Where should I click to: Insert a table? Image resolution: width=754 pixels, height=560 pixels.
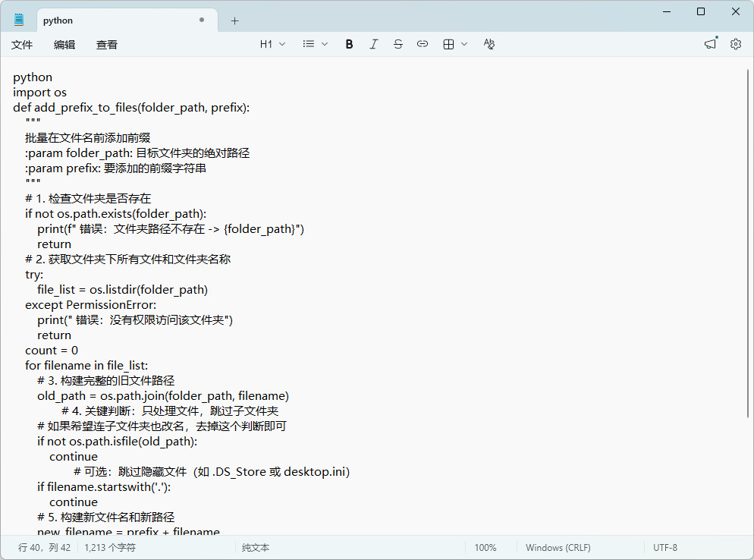448,44
